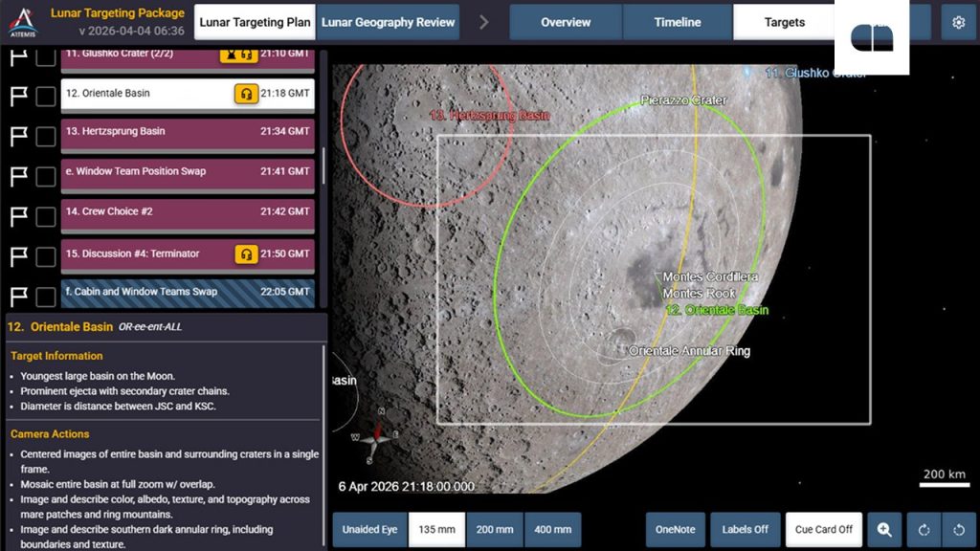Click the Montes Rook map label
980x551 pixels.
click(x=699, y=293)
